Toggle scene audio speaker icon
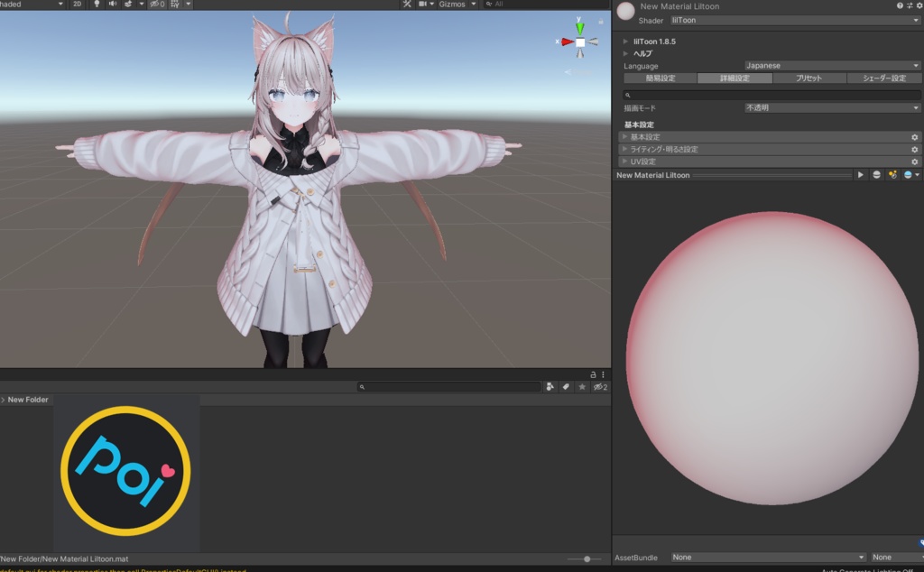 click(x=113, y=5)
